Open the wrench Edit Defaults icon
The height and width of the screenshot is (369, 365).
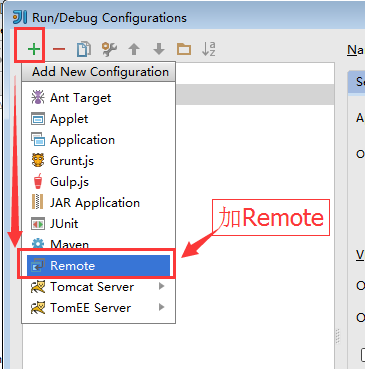click(x=109, y=49)
